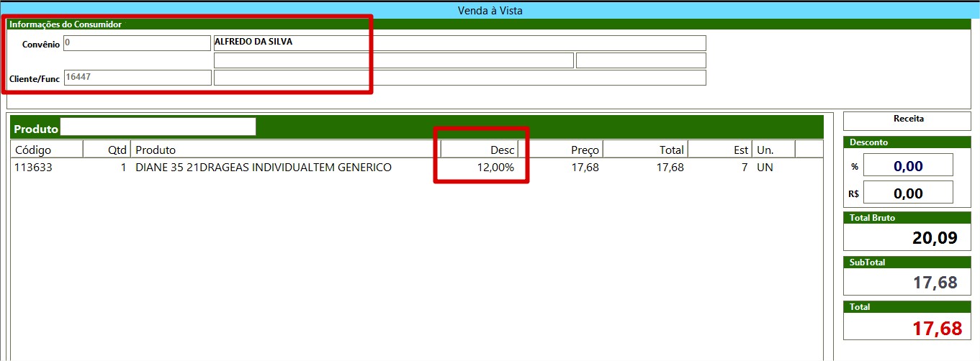Select the DIANE 35 21DRAGEAS product row
This screenshot has width=980, height=361.
[x=264, y=168]
